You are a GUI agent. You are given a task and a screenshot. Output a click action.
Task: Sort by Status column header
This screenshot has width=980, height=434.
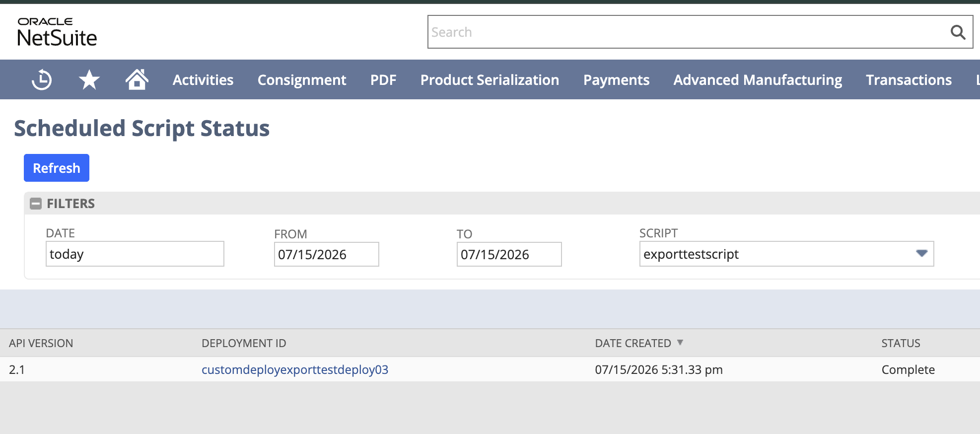tap(901, 343)
